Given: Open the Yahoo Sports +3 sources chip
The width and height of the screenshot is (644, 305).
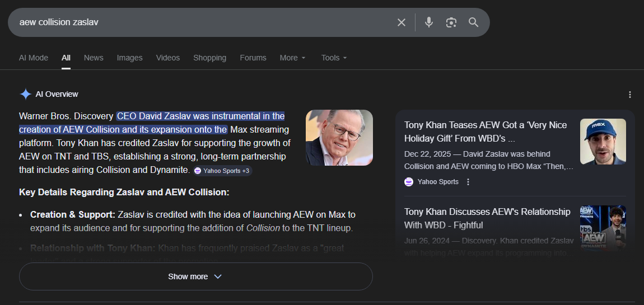Looking at the screenshot, I should (222, 171).
